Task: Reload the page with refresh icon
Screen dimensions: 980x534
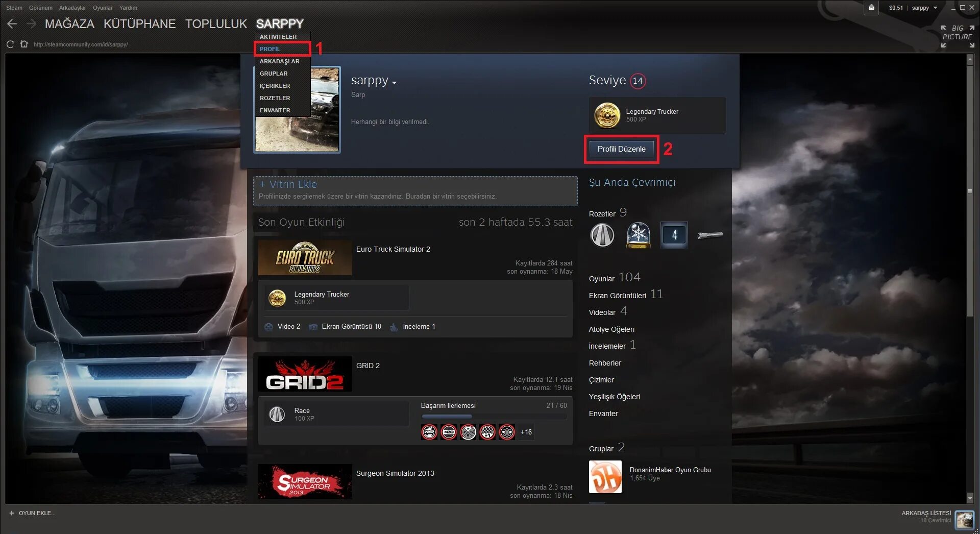Action: pos(10,44)
